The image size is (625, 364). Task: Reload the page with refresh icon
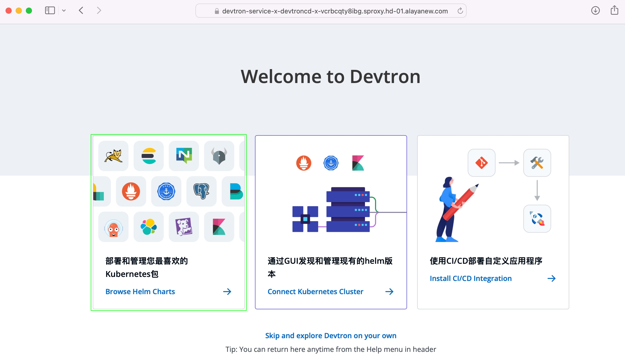(460, 11)
